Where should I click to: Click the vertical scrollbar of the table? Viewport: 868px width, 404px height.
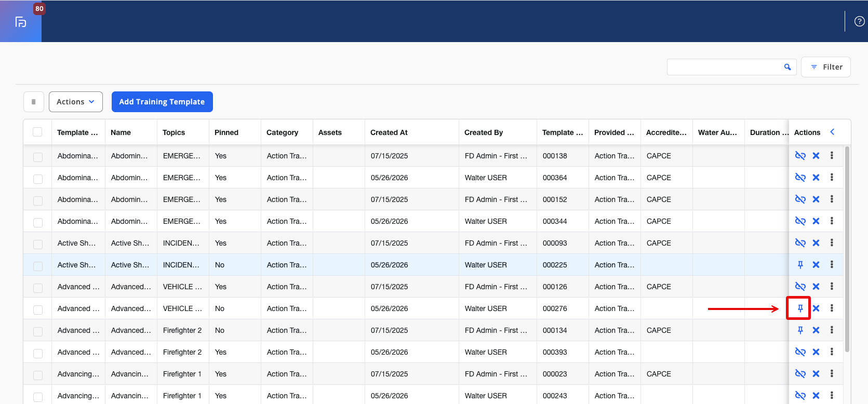click(x=847, y=249)
